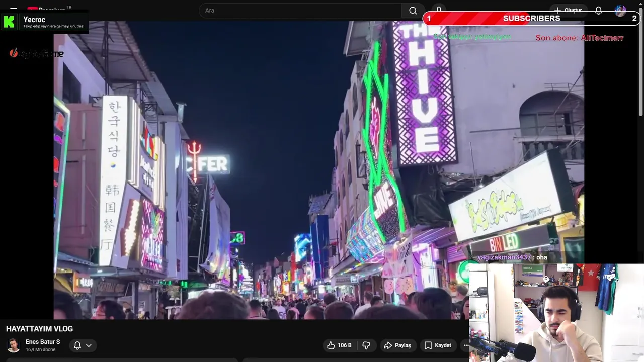Focus the Ara search field
644x362 pixels.
[x=300, y=11]
